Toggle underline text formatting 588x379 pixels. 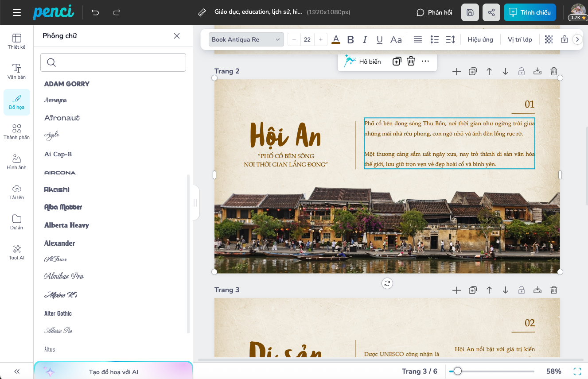click(x=379, y=39)
